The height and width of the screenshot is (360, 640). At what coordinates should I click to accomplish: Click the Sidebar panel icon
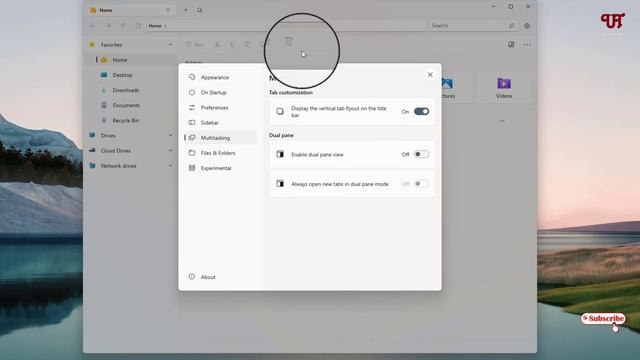click(x=192, y=123)
